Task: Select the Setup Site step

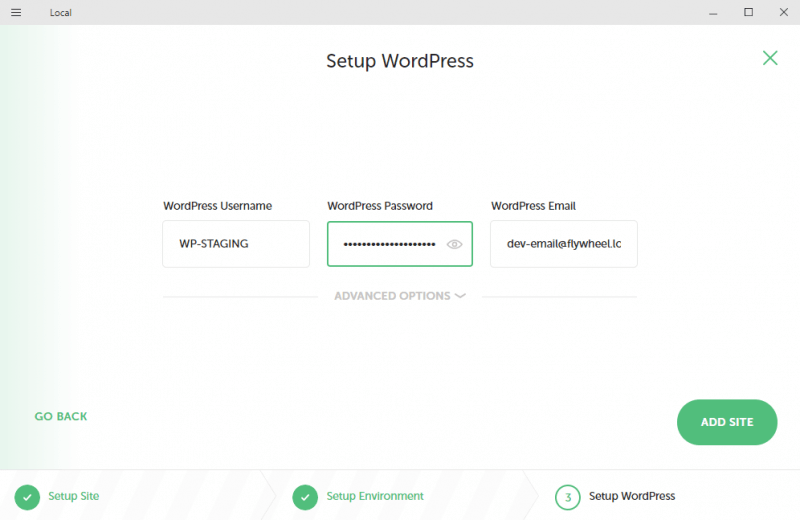Action: (x=73, y=496)
